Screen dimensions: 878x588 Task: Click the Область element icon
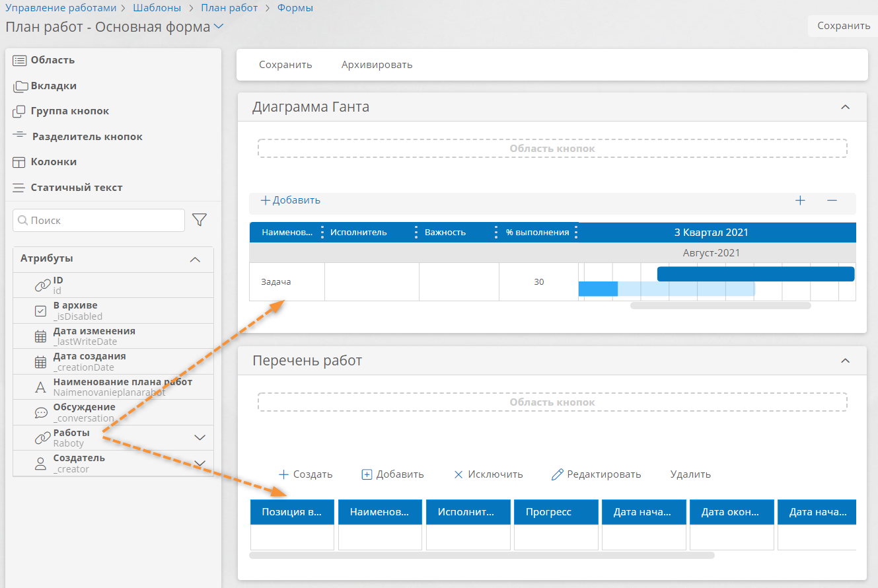point(20,60)
